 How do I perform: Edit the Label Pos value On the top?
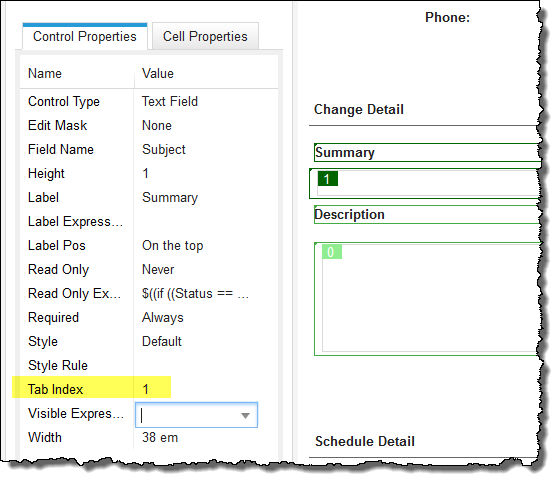pyautogui.click(x=173, y=246)
